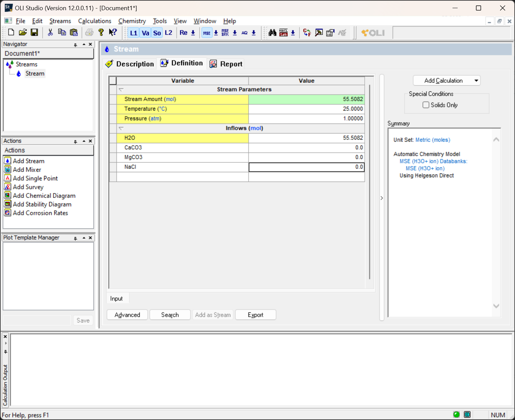
Task: Toggle the MSE framework button
Action: pos(207,33)
